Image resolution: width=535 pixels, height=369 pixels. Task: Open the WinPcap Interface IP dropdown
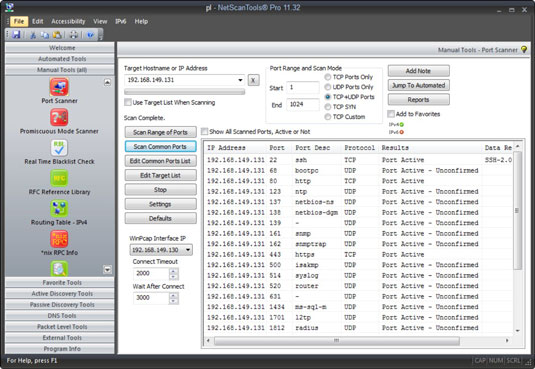(x=188, y=250)
